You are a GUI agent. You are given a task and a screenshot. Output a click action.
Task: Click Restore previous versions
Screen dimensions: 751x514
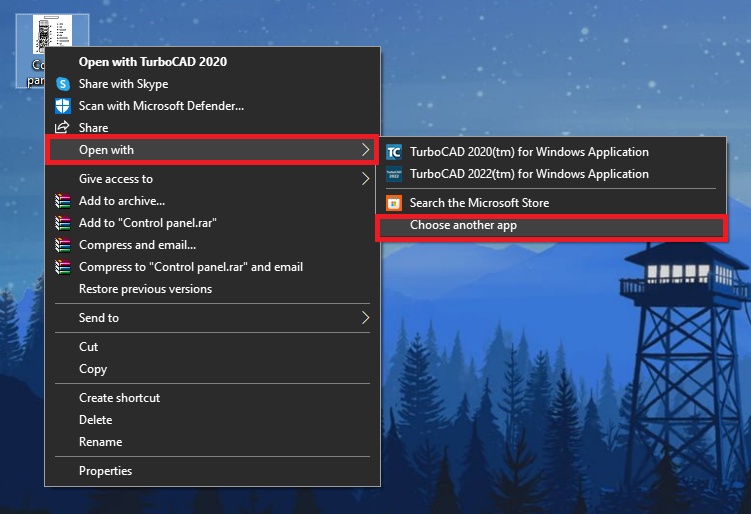(x=213, y=289)
